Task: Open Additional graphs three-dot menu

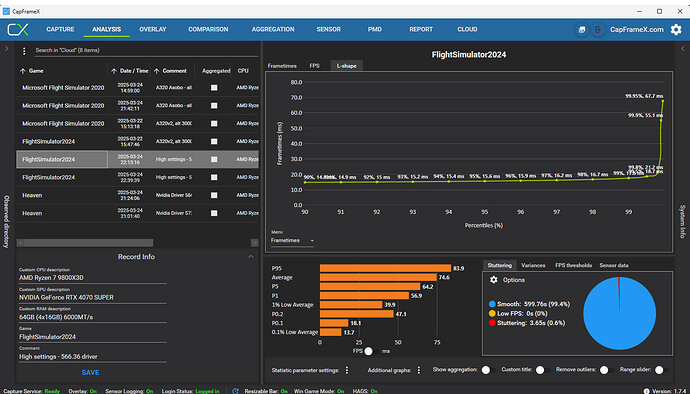Action: click(418, 370)
